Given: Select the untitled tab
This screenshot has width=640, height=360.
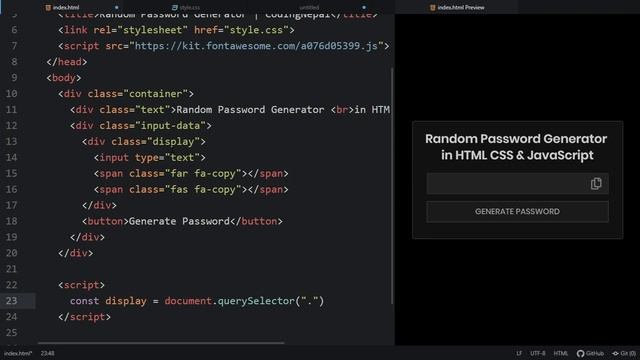Looking at the screenshot, I should pos(309,7).
